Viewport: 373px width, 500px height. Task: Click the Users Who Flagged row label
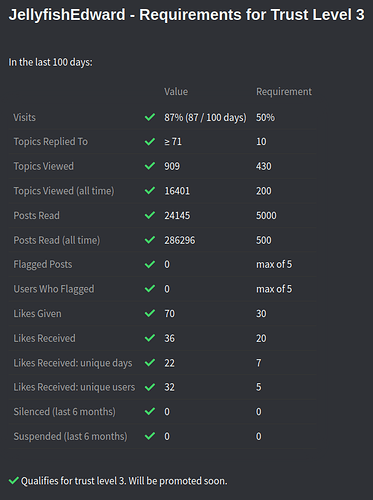tap(54, 289)
